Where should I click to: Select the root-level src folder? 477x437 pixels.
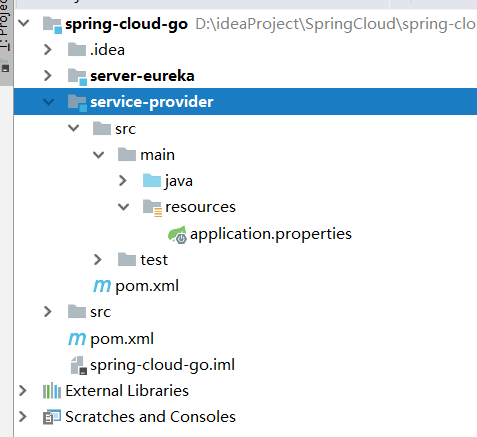(100, 312)
